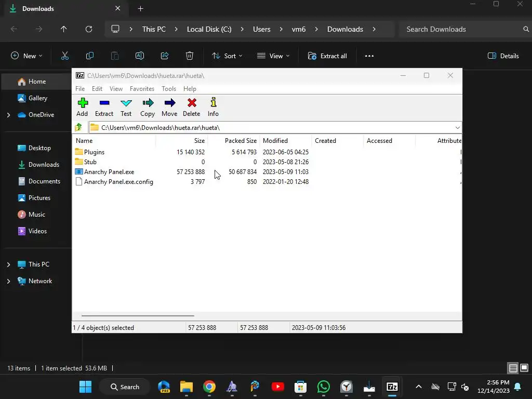This screenshot has height=399, width=532.
Task: Select the Stub folder in 7-Zip
Action: pos(86,162)
